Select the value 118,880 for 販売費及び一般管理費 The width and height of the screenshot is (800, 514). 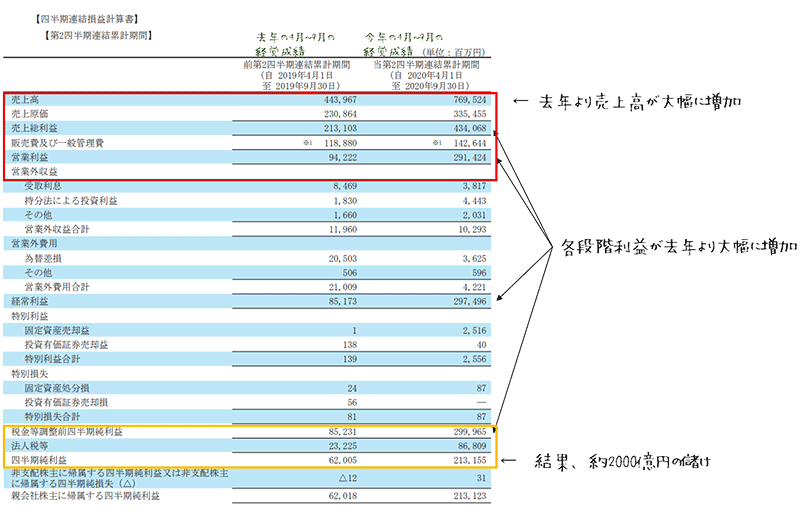click(x=340, y=143)
